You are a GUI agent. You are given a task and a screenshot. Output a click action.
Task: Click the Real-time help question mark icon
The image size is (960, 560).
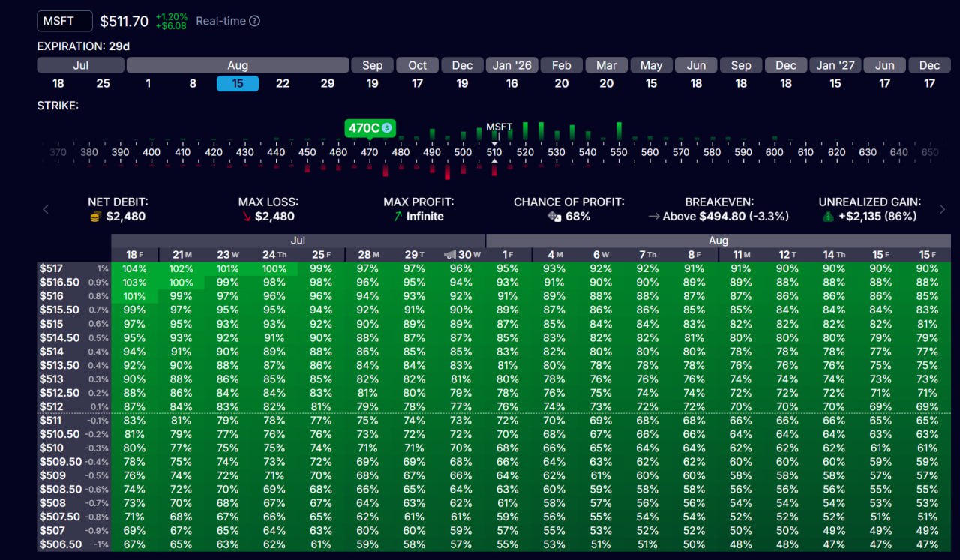click(254, 21)
